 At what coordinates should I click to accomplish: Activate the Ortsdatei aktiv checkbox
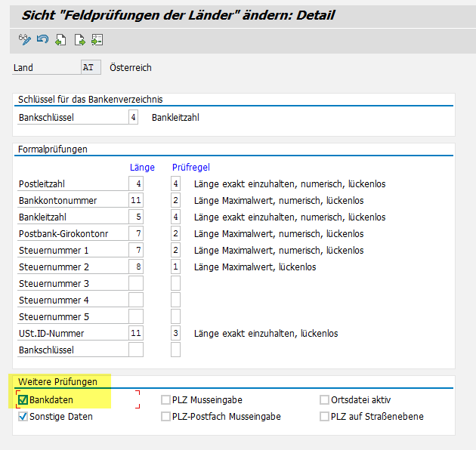[x=325, y=400]
